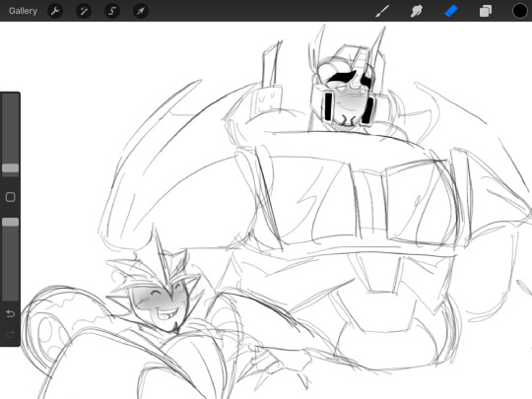Adjust the brush opacity slider handle
The height and width of the screenshot is (399, 532).
coord(11,222)
